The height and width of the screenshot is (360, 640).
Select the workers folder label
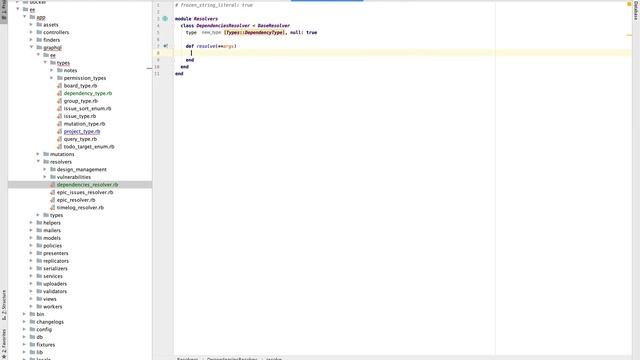coord(53,307)
